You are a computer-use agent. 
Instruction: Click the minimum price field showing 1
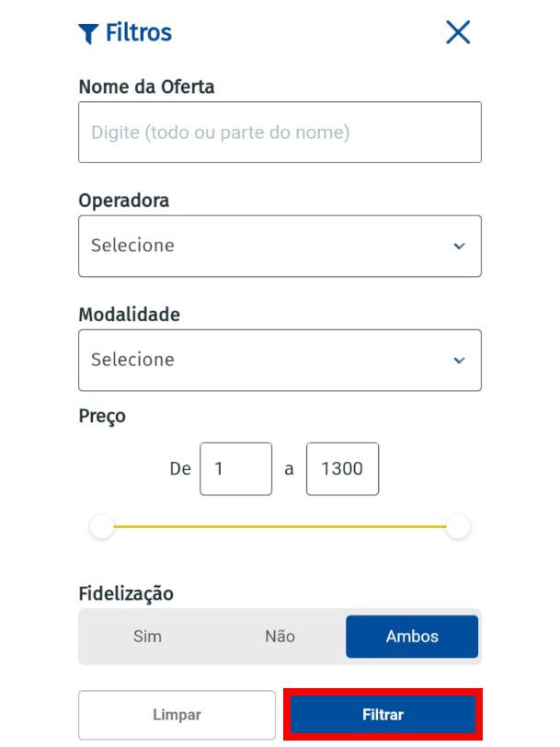(x=236, y=469)
